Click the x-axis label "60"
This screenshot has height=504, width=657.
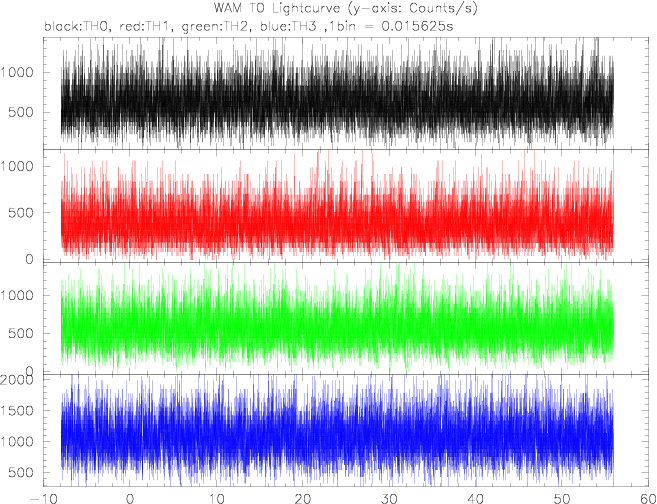[648, 499]
